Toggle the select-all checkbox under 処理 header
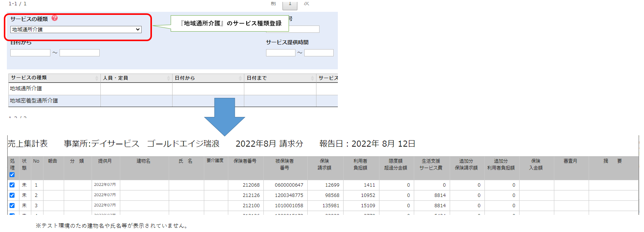This screenshot has height=232, width=644. [x=12, y=175]
